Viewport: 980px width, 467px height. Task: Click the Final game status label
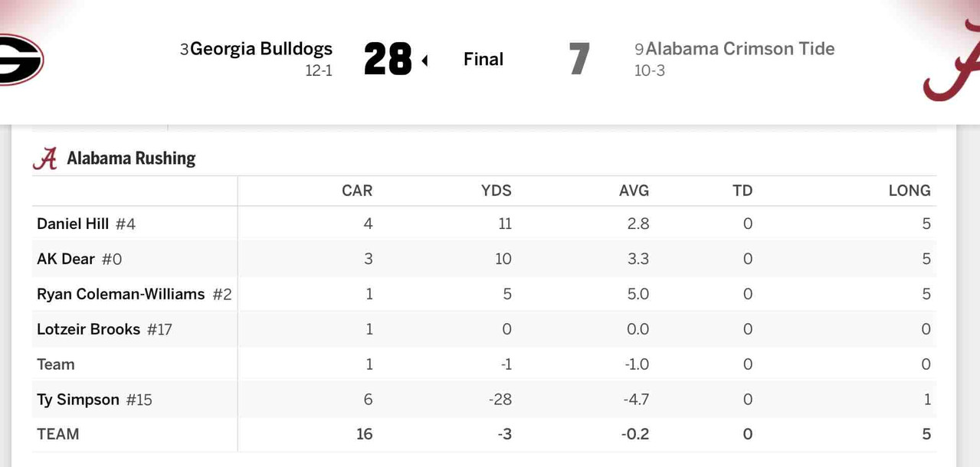[483, 59]
